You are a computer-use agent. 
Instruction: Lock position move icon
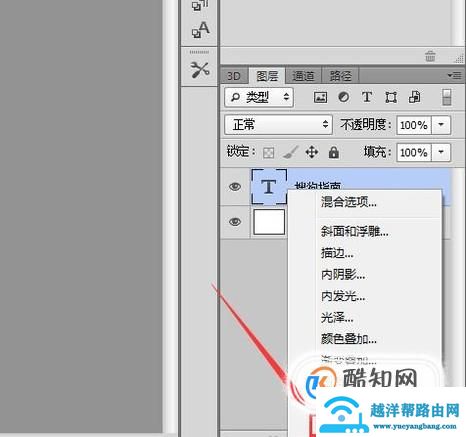tap(312, 153)
